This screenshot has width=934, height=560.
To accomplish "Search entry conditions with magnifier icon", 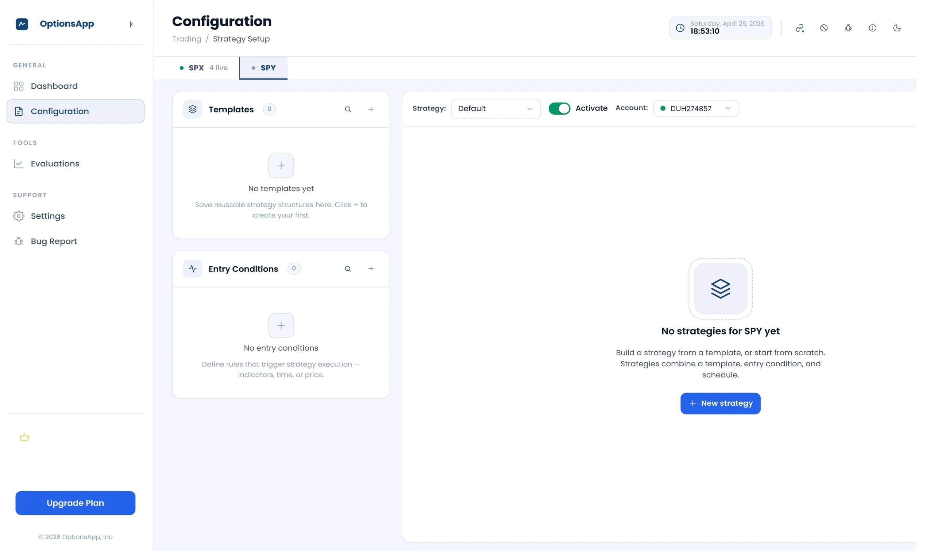I will coord(348,269).
